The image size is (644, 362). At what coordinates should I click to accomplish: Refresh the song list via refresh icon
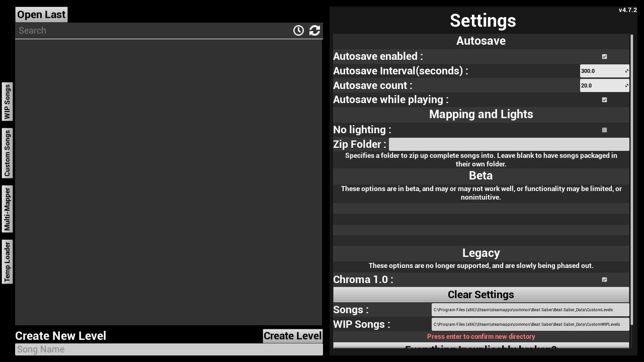pos(314,30)
